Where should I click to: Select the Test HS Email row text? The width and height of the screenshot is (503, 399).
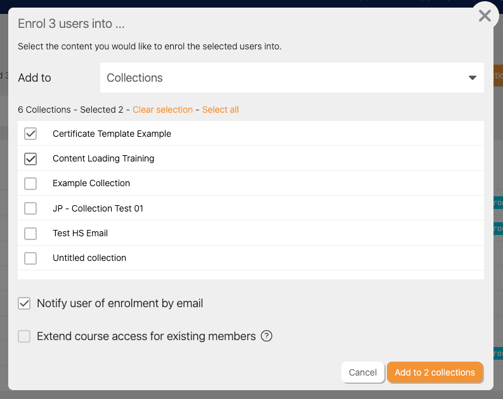[x=80, y=233]
